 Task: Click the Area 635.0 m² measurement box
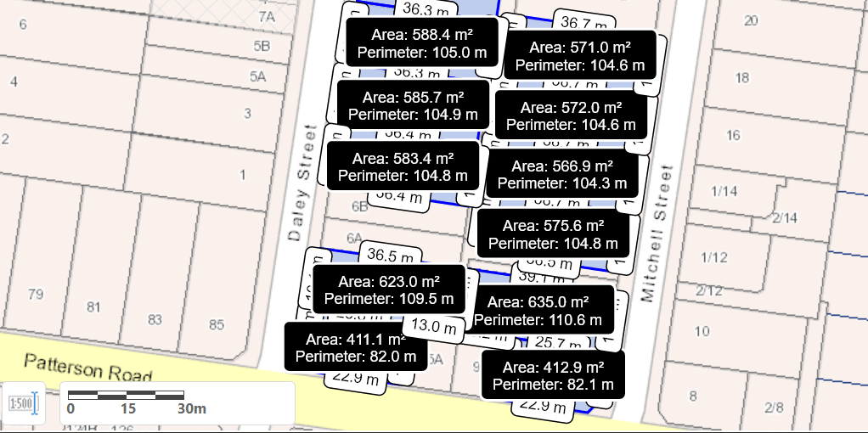click(x=538, y=311)
